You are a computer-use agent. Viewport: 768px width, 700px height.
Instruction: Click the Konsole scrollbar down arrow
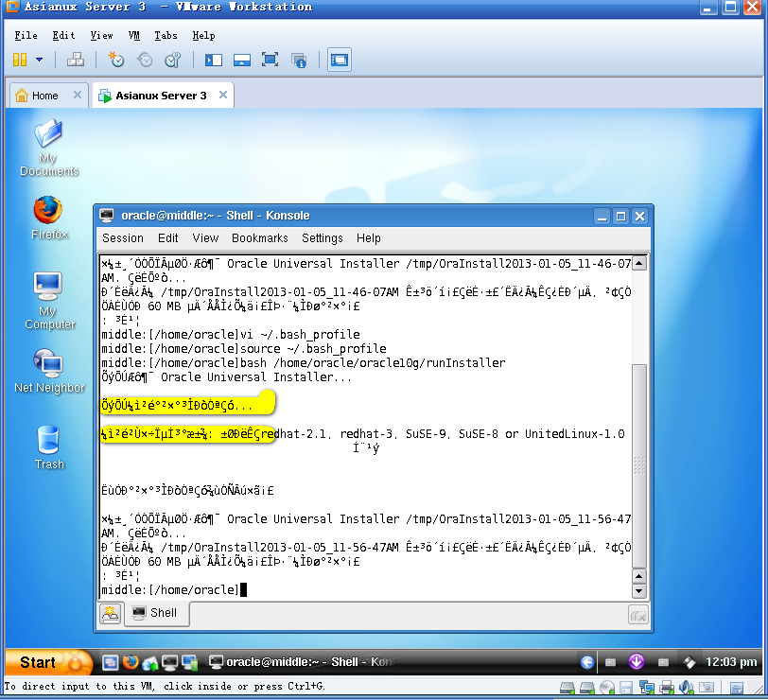(639, 591)
